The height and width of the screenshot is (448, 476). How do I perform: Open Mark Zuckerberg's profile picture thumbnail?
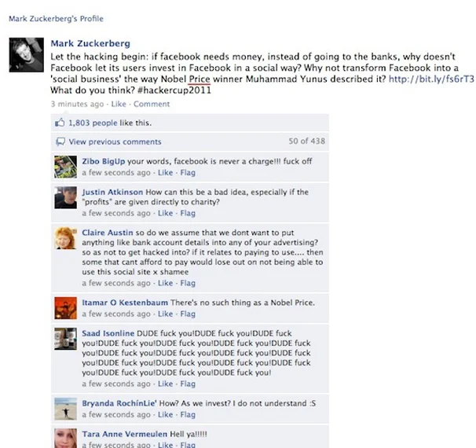click(27, 55)
